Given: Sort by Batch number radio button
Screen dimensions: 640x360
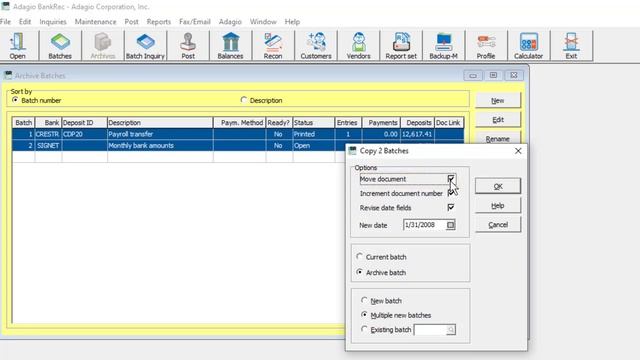Looking at the screenshot, I should 15,100.
